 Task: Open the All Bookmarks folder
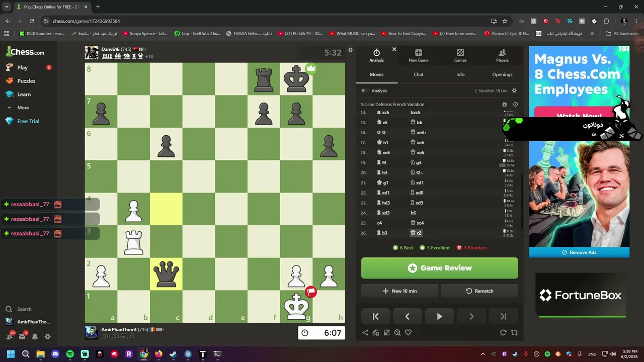coord(622,34)
